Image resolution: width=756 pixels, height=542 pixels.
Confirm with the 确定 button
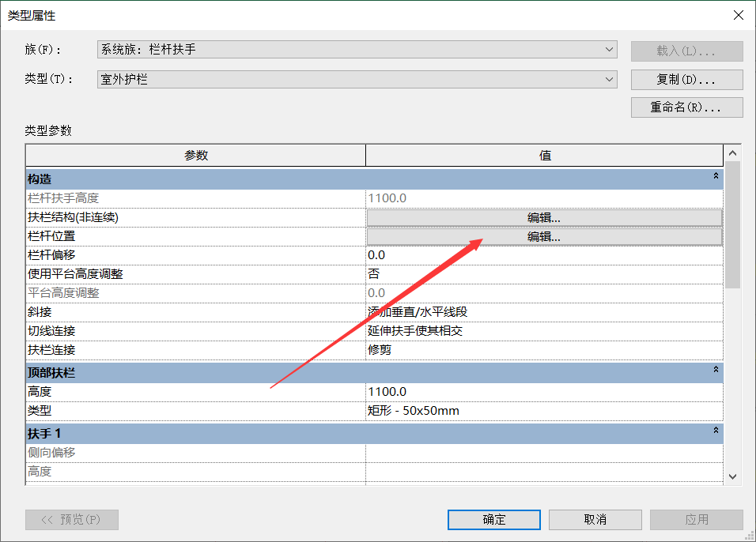point(494,519)
